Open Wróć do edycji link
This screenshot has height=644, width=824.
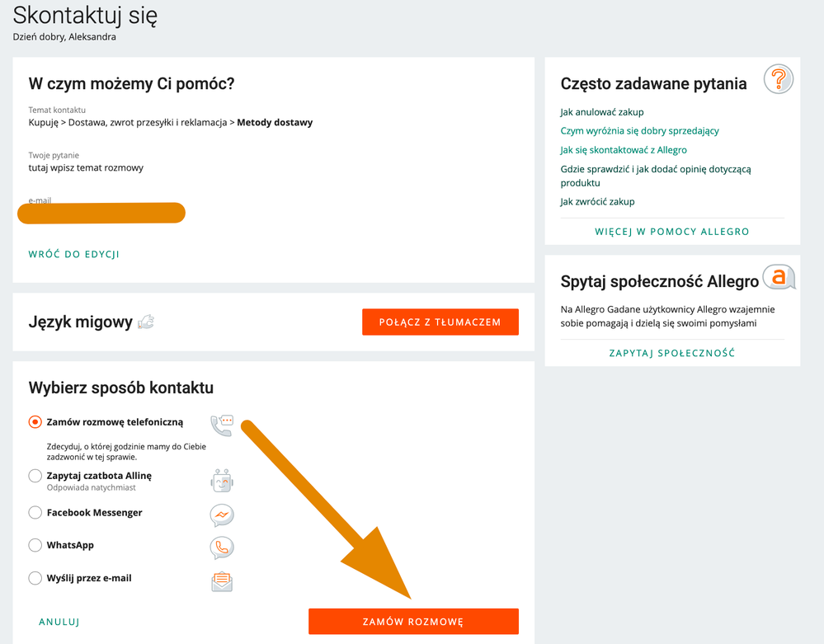74,254
